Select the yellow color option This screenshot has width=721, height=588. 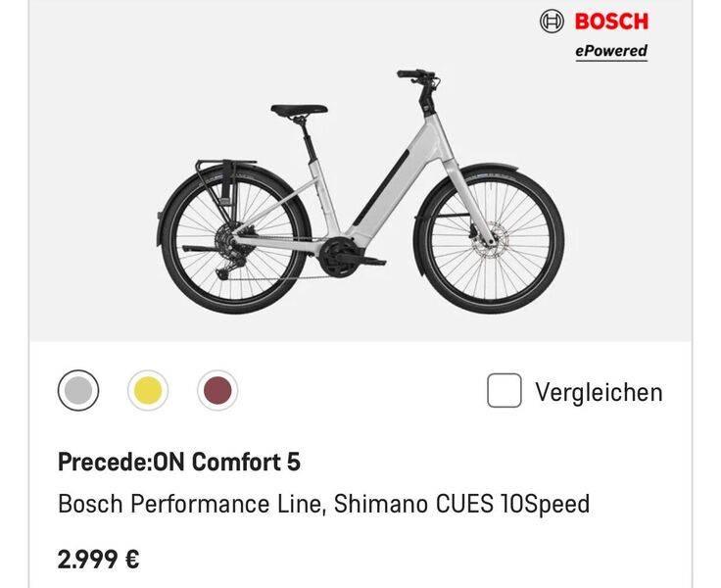point(148,392)
